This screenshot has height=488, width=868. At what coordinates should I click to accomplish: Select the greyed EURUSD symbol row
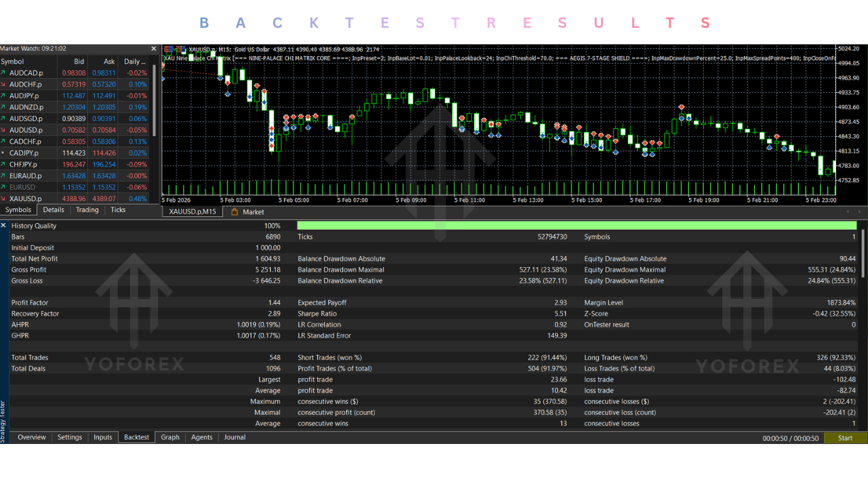tap(76, 187)
